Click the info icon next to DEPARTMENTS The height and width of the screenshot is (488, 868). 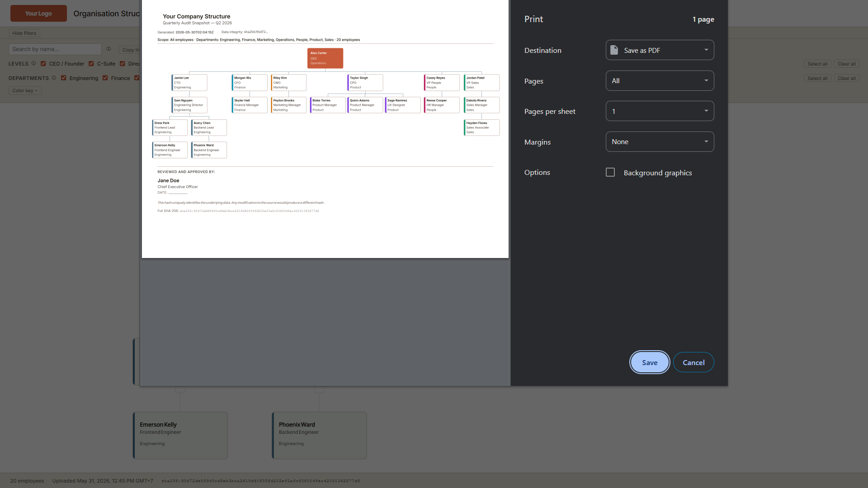coord(54,78)
